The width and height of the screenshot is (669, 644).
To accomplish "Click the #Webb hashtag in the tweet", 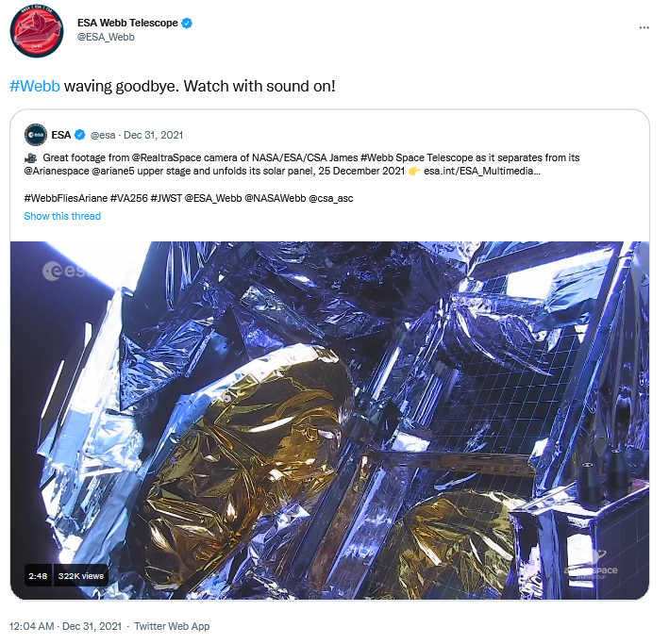I will pyautogui.click(x=35, y=86).
